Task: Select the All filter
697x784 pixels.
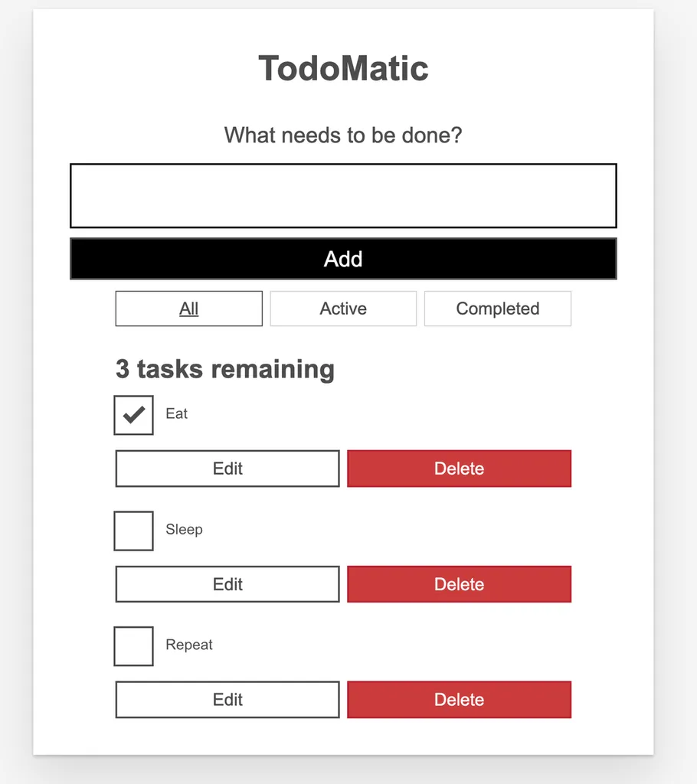Action: [x=189, y=309]
